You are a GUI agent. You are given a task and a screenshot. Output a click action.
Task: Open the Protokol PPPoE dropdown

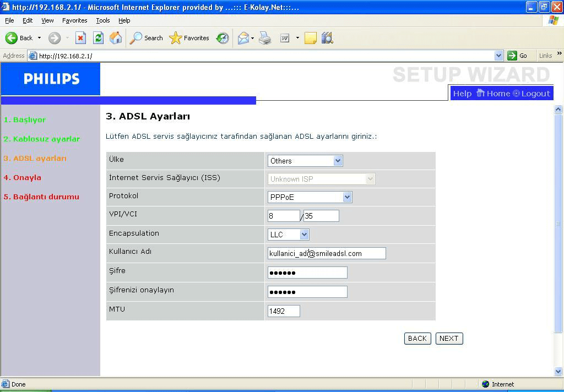346,197
